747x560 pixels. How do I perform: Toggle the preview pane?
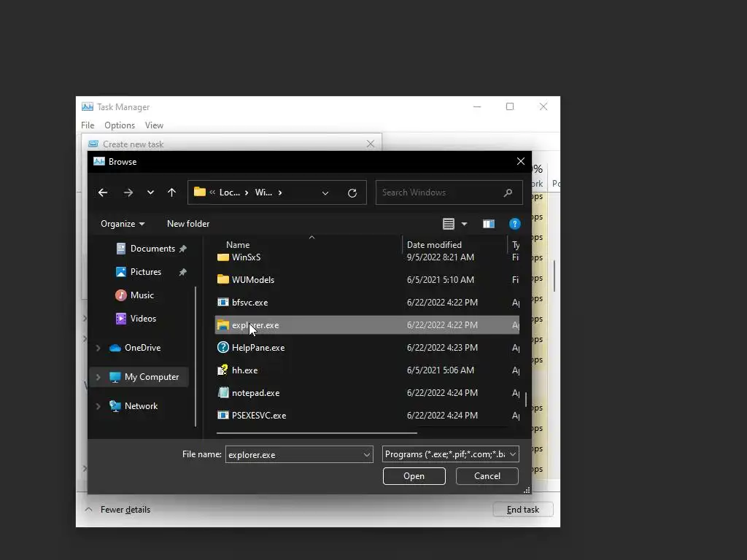point(488,224)
